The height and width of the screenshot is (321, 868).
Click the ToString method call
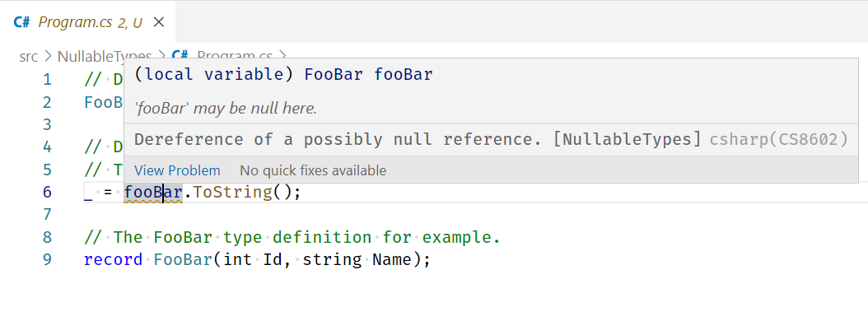232,193
